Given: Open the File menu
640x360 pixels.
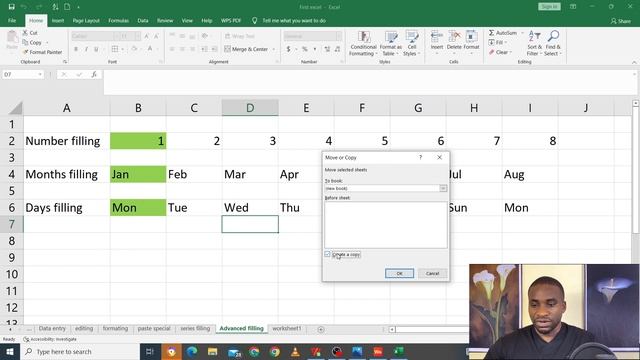Looking at the screenshot, I should [12, 20].
